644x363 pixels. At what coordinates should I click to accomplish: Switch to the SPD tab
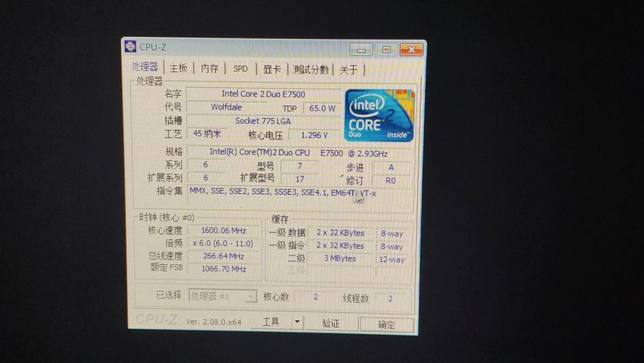240,69
